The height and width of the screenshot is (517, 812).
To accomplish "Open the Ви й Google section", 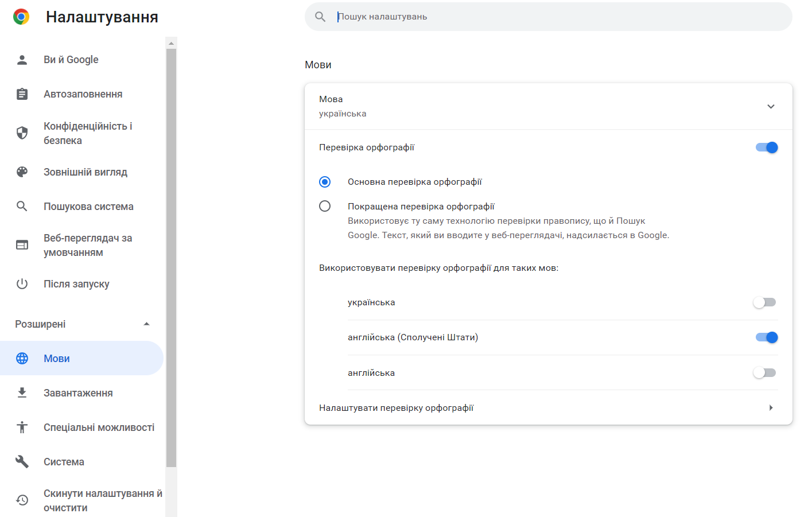I will pyautogui.click(x=81, y=60).
